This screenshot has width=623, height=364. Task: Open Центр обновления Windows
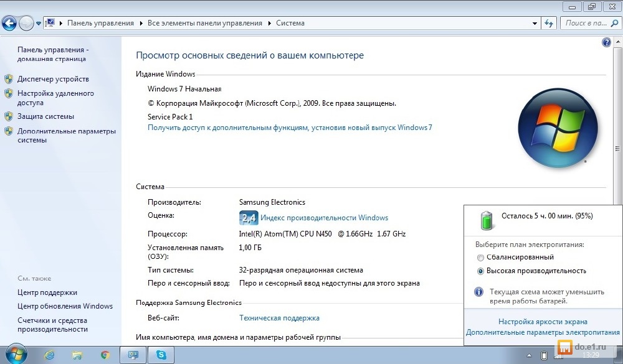tap(65, 306)
